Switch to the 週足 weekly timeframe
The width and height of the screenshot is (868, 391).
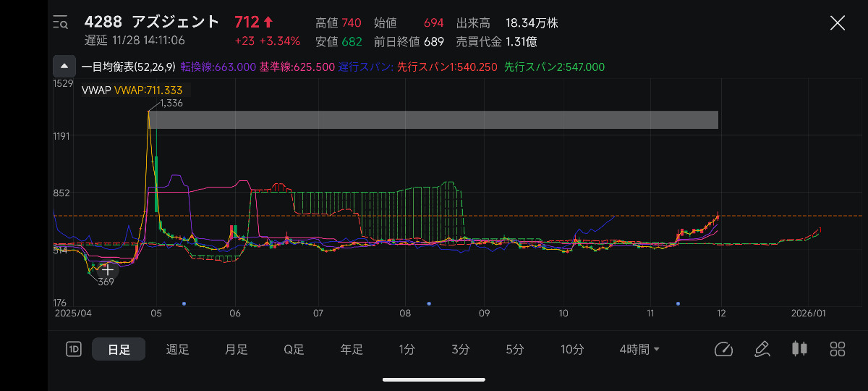pos(177,350)
